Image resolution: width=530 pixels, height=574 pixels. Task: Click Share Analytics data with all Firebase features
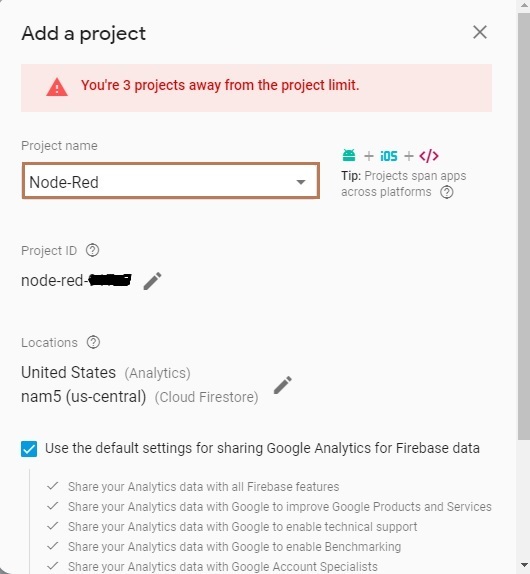pyautogui.click(x=204, y=487)
